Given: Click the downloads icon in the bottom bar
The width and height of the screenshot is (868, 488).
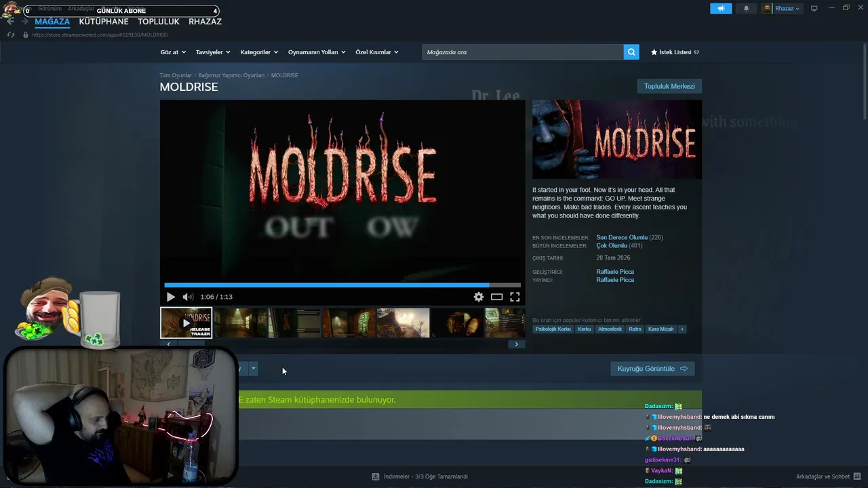Looking at the screenshot, I should pyautogui.click(x=376, y=476).
